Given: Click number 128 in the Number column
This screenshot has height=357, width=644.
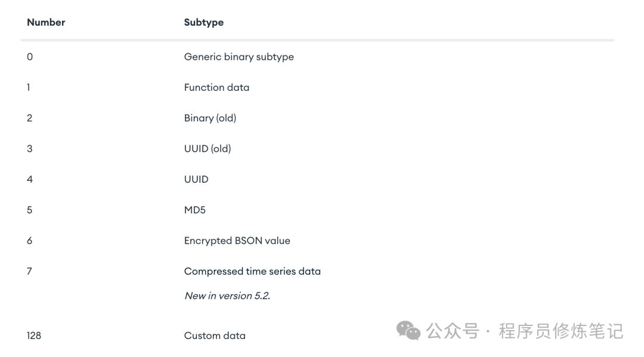Looking at the screenshot, I should click(x=34, y=336).
